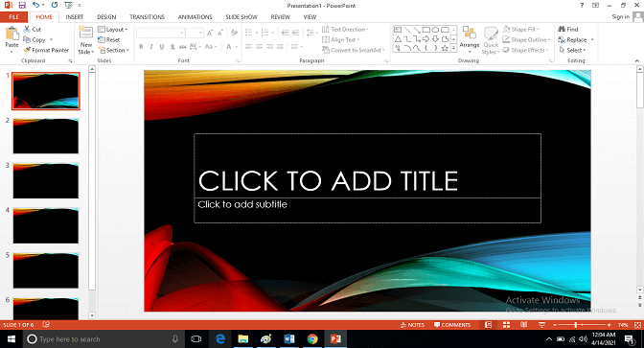Select slide 3 thumbnail
Image resolution: width=644 pixels, height=348 pixels.
(46, 181)
